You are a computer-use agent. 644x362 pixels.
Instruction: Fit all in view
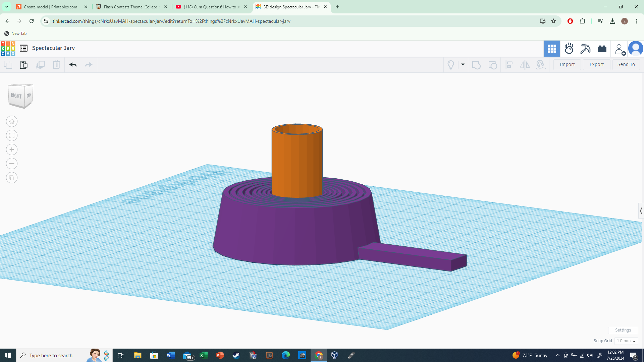(12, 135)
